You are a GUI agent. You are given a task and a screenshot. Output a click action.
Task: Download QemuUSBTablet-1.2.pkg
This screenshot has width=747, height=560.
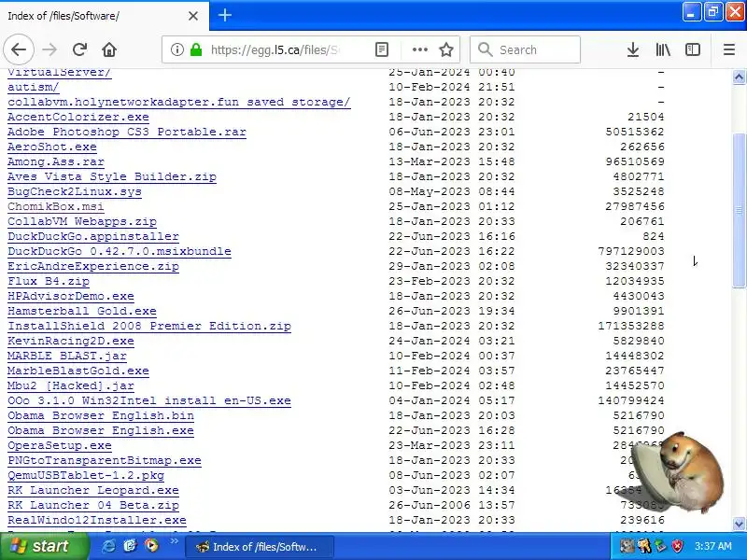[86, 475]
